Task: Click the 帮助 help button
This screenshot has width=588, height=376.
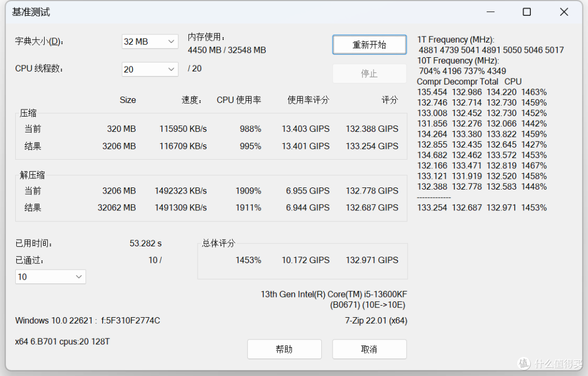Action: point(284,349)
